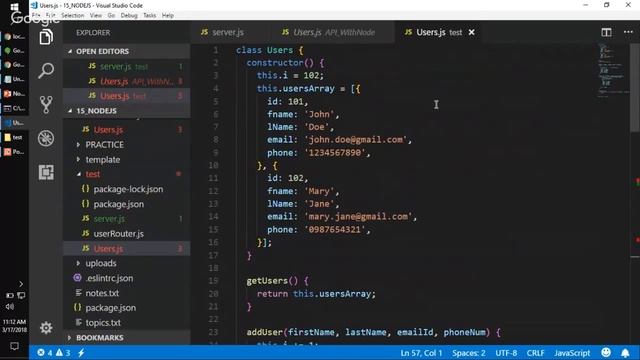Click Spaces: 2 indentation setting
The width and height of the screenshot is (640, 360).
tap(469, 353)
